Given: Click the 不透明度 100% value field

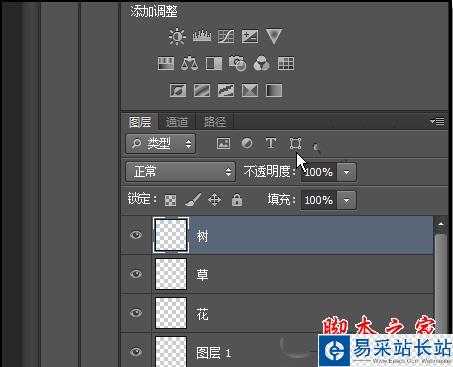Looking at the screenshot, I should 319,172.
